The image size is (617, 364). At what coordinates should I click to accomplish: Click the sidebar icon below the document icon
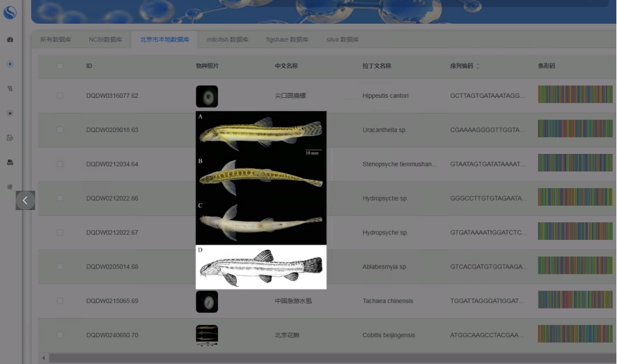10,162
